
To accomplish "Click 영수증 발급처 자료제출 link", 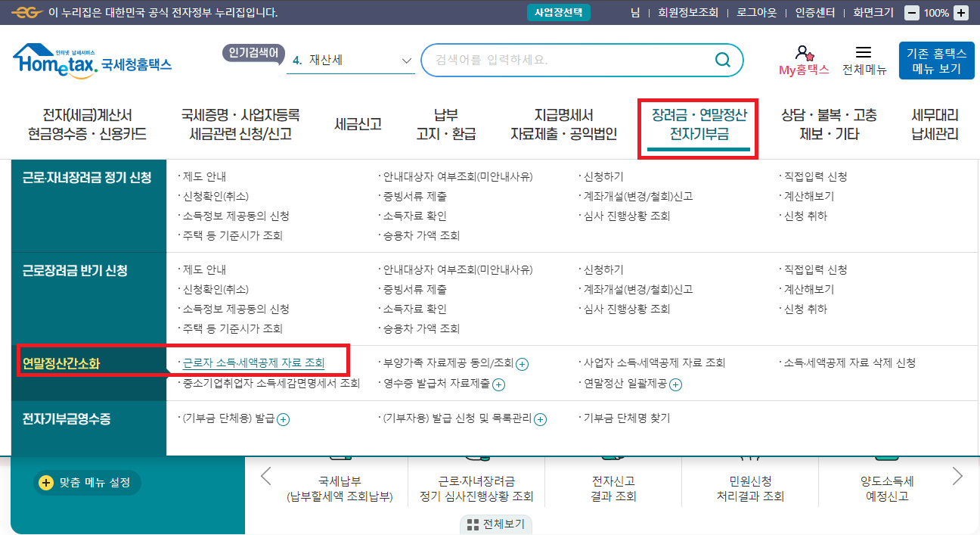I will pyautogui.click(x=436, y=384).
